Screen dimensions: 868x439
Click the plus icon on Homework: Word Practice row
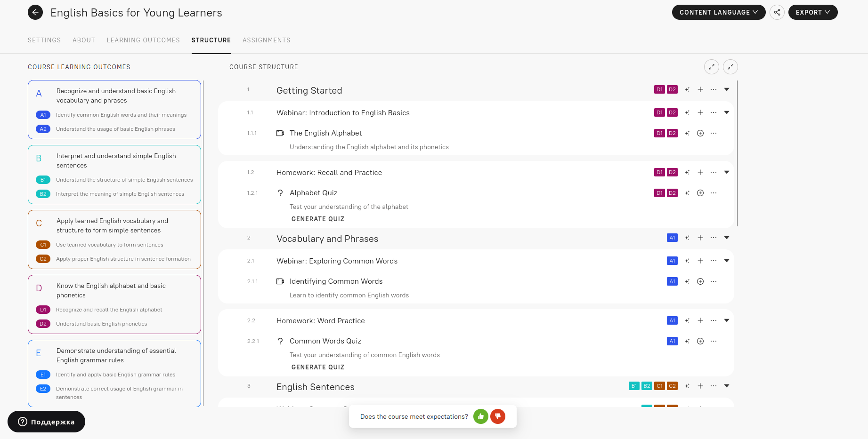700,320
